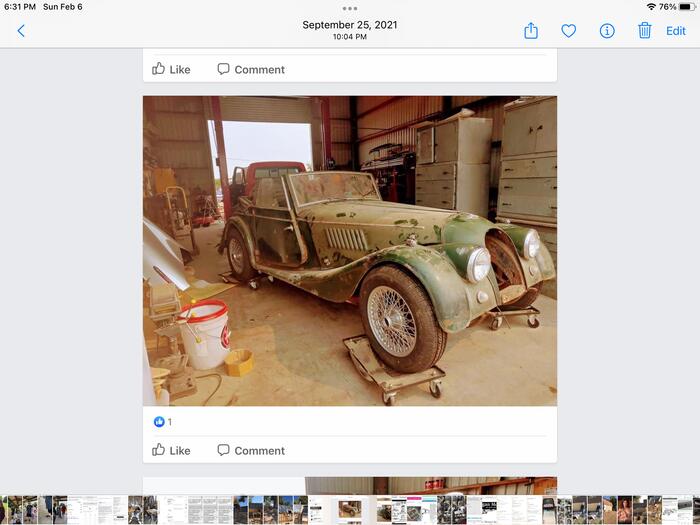Screen dimensions: 700x525
Task: Tap Like above the car photo
Action: [171, 69]
